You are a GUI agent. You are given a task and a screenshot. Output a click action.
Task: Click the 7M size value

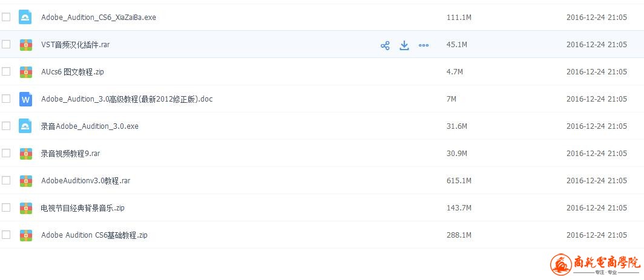(x=452, y=99)
